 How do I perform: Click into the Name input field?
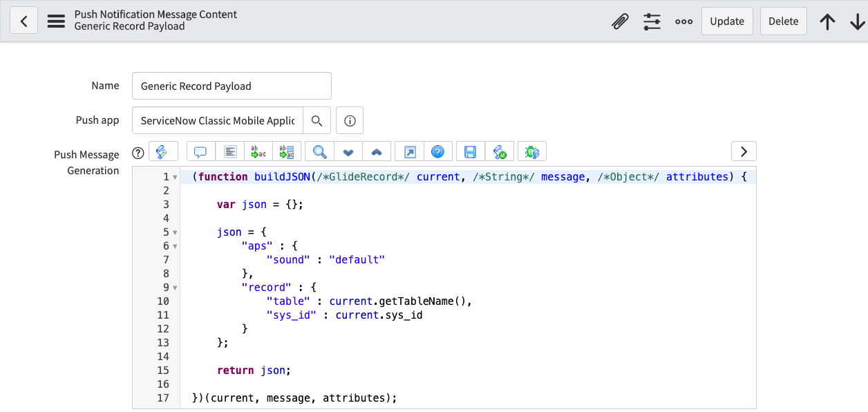[x=232, y=86]
